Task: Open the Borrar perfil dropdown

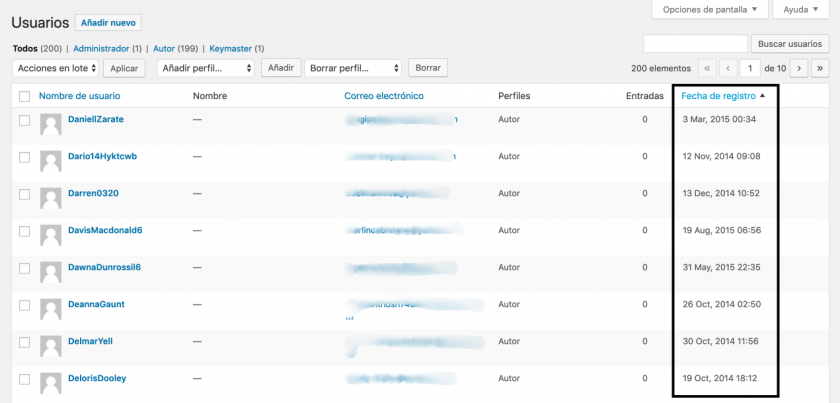Action: [x=353, y=68]
